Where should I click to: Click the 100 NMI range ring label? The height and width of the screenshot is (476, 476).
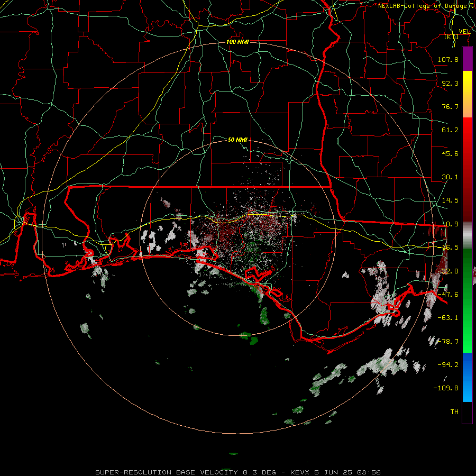pos(237,42)
